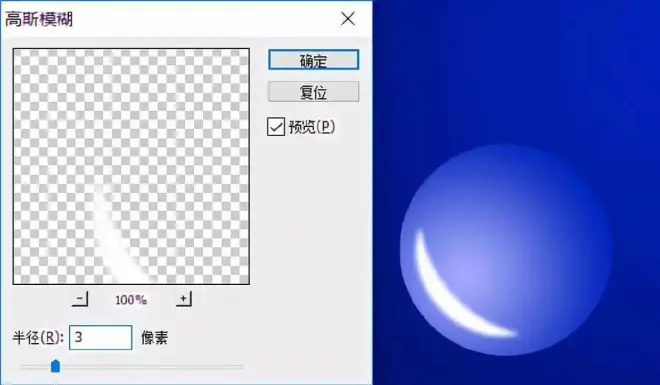Click the 像素 unit label

(x=154, y=338)
